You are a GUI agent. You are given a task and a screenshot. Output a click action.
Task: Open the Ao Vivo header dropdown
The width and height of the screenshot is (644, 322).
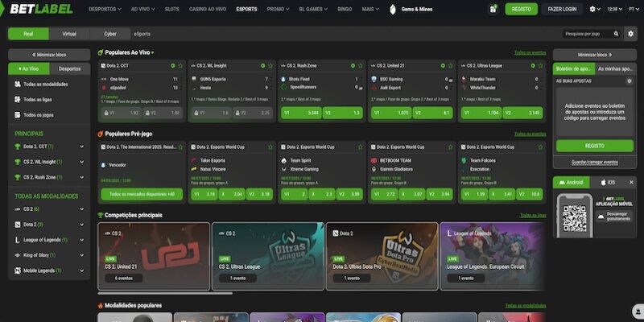pyautogui.click(x=142, y=9)
